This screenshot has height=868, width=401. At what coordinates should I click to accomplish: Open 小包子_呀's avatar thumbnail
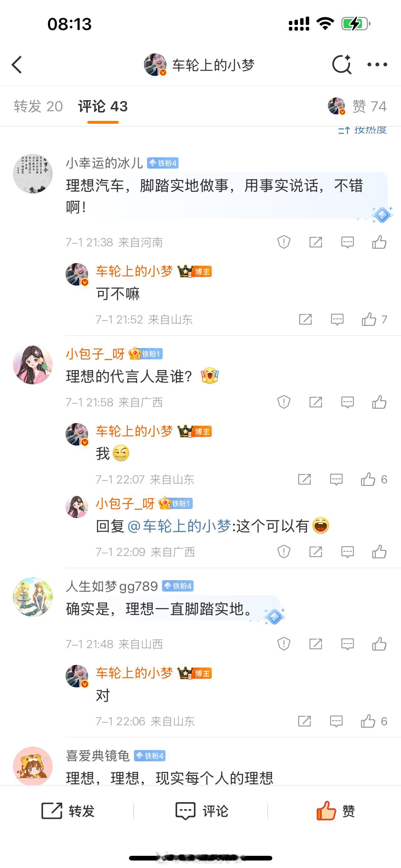point(33,365)
